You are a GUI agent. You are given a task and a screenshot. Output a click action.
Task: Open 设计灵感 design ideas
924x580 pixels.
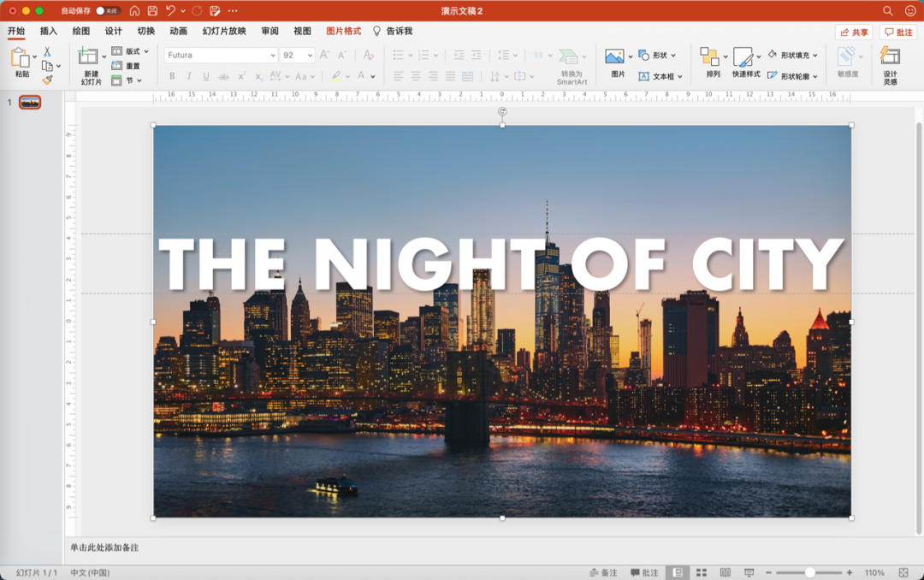click(x=891, y=66)
